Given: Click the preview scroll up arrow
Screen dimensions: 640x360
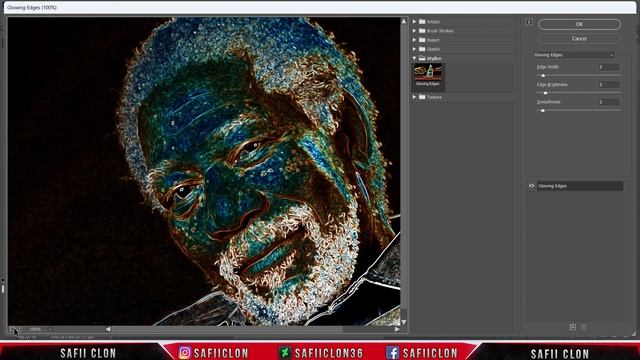Looking at the screenshot, I should 404,21.
